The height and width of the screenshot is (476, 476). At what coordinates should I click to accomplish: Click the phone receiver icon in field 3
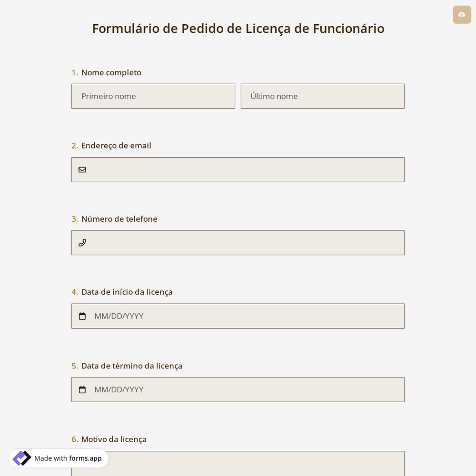(82, 243)
